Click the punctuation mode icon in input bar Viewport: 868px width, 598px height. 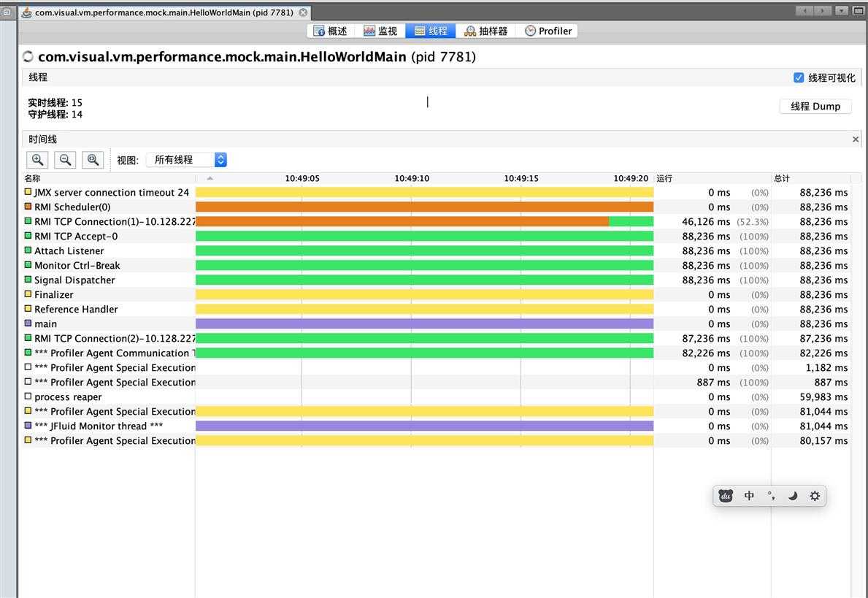point(771,496)
